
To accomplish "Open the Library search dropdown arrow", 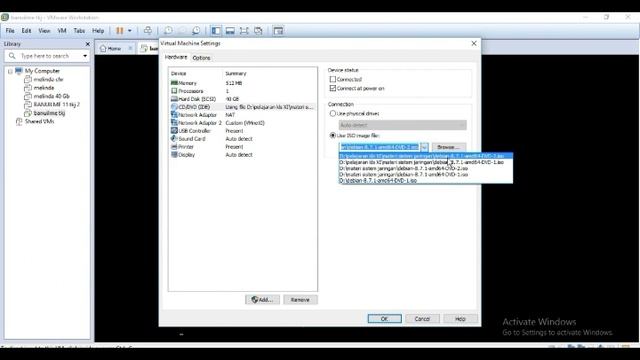I will tap(85, 56).
